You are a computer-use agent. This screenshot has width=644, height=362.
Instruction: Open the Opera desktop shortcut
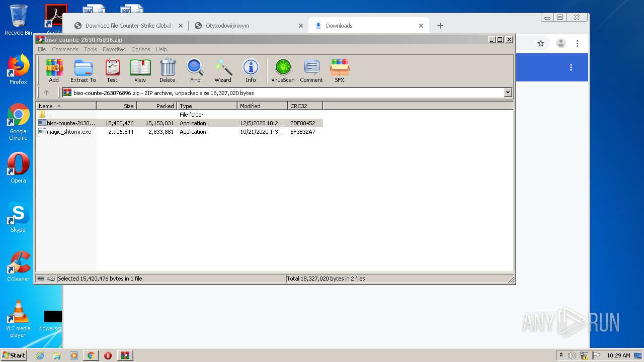[x=18, y=168]
